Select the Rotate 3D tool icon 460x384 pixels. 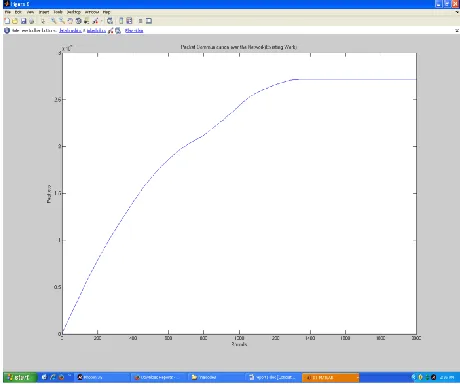click(79, 21)
